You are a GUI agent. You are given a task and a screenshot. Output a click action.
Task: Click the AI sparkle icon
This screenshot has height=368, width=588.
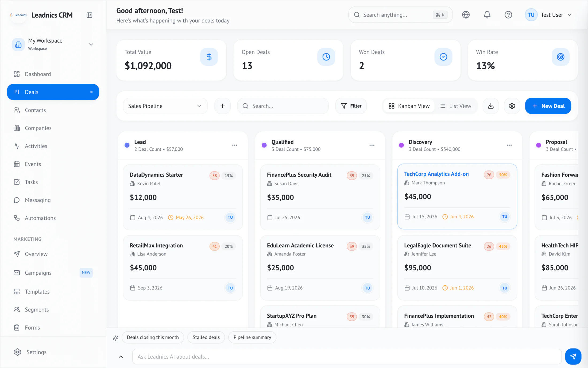coord(115,338)
